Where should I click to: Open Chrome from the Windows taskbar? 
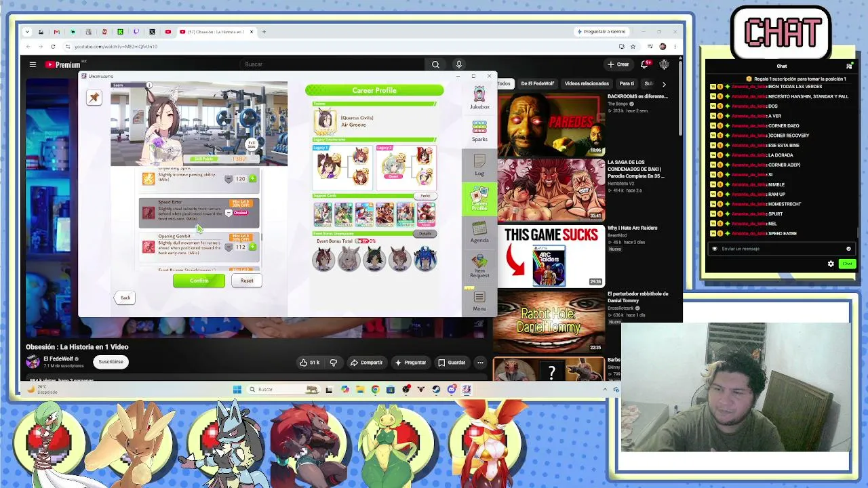click(x=375, y=390)
